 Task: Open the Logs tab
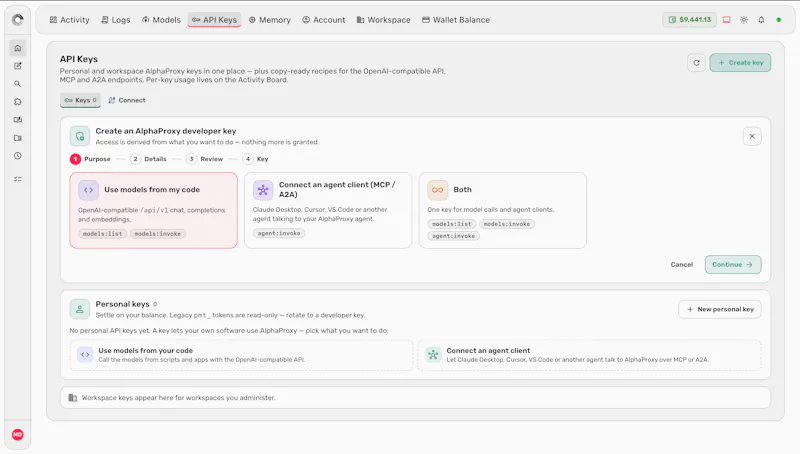(116, 20)
